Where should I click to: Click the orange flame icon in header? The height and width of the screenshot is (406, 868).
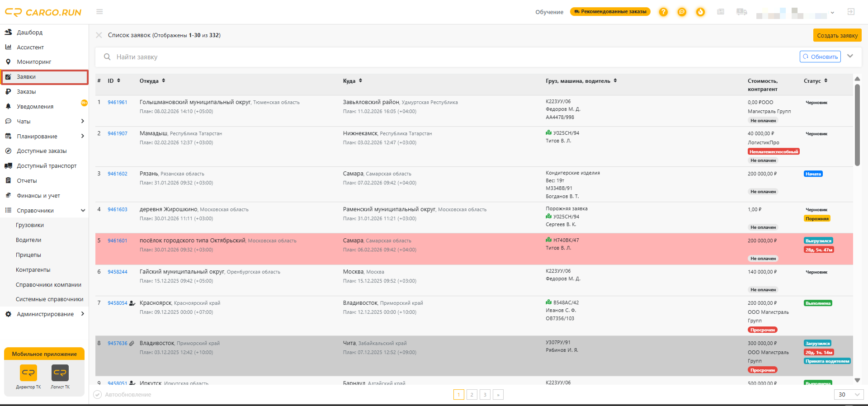tap(700, 12)
